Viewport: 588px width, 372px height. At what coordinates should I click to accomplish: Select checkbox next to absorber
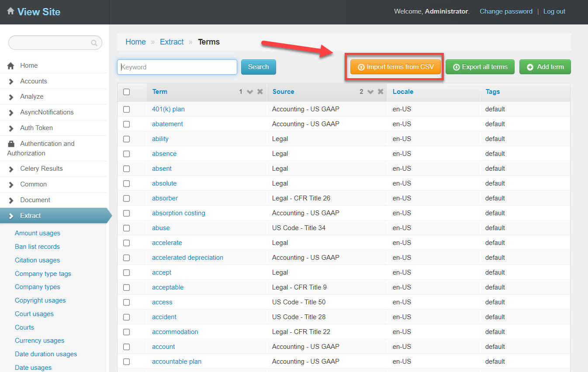(127, 198)
